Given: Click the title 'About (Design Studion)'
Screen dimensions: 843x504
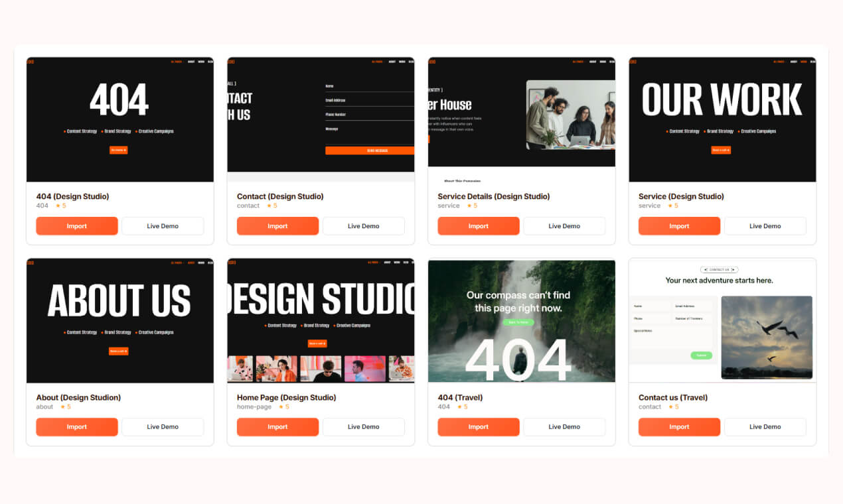Looking at the screenshot, I should pyautogui.click(x=78, y=398).
